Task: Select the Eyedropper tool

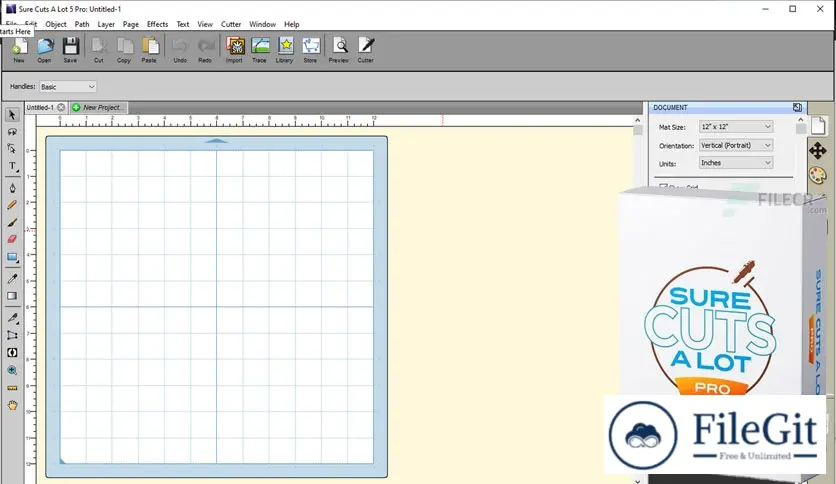Action: [x=12, y=278]
